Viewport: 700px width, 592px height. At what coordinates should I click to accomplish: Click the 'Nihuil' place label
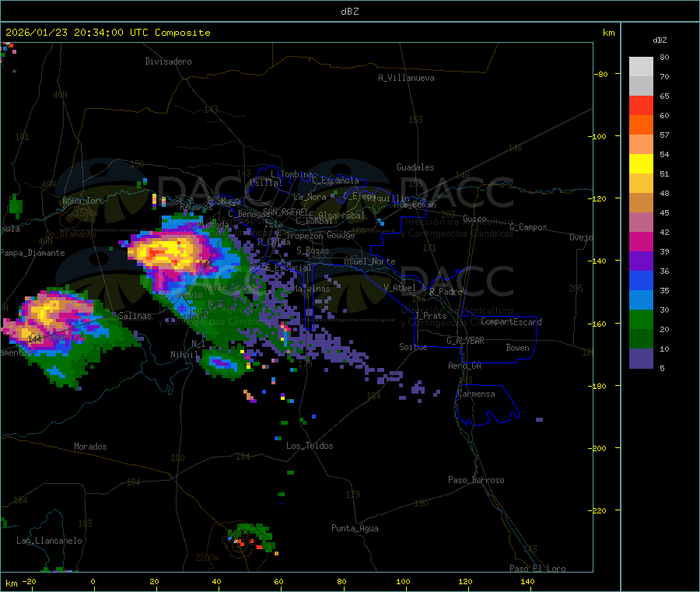tap(184, 355)
